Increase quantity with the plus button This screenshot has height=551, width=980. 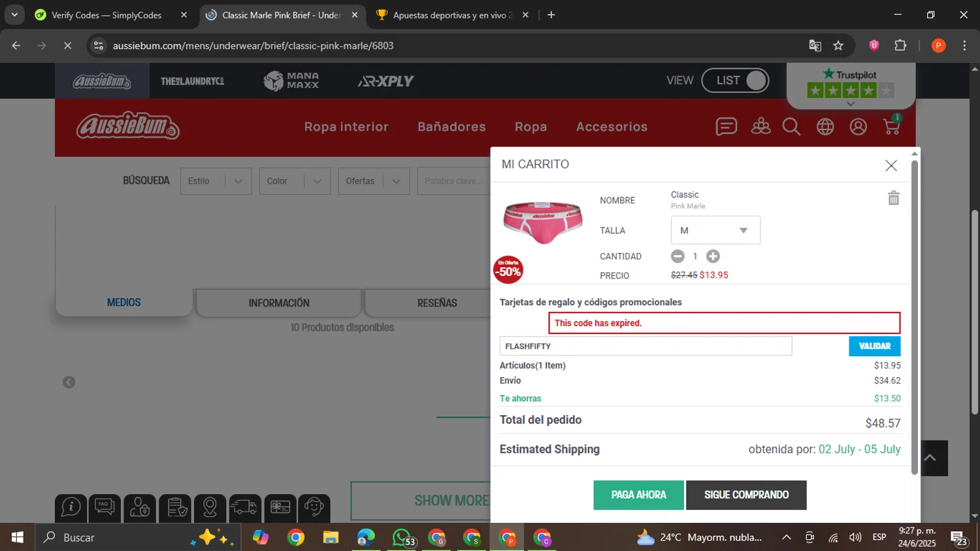(713, 256)
